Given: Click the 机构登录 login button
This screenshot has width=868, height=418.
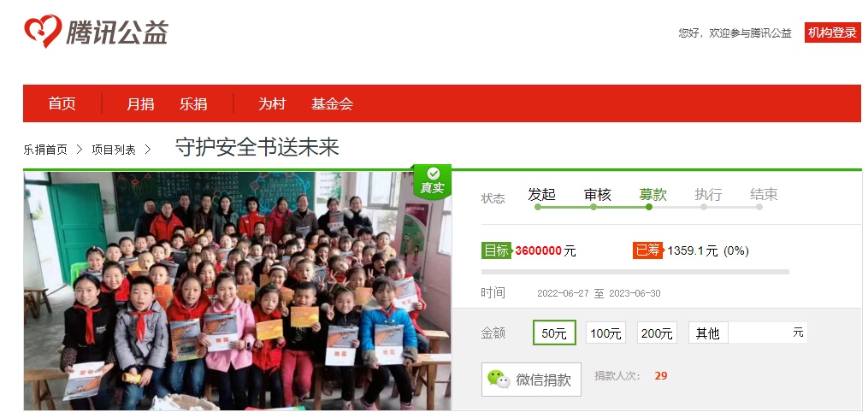Looking at the screenshot, I should 833,32.
